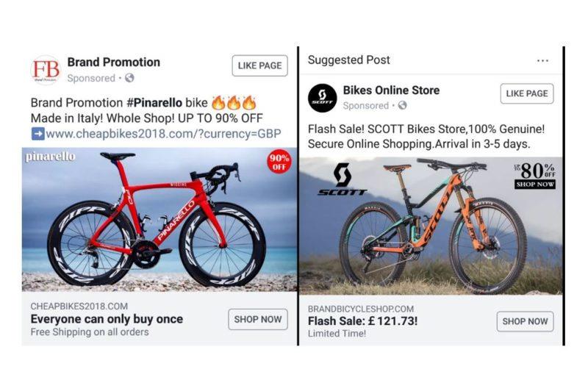Click the Flash Sale £121.73 headline

(x=362, y=321)
